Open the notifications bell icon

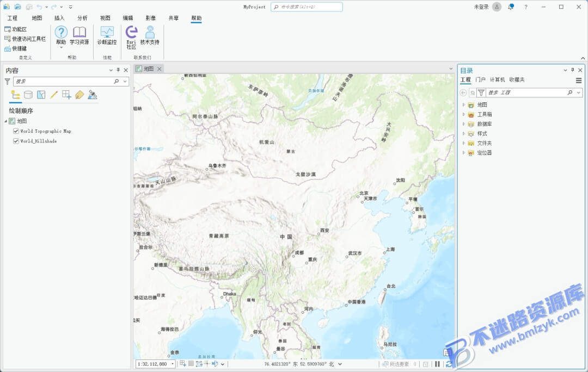(x=511, y=7)
